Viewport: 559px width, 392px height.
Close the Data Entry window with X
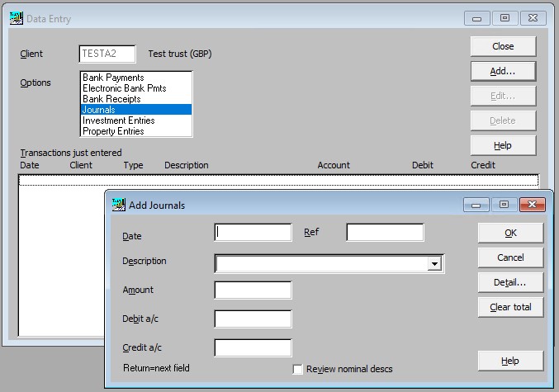[533, 18]
